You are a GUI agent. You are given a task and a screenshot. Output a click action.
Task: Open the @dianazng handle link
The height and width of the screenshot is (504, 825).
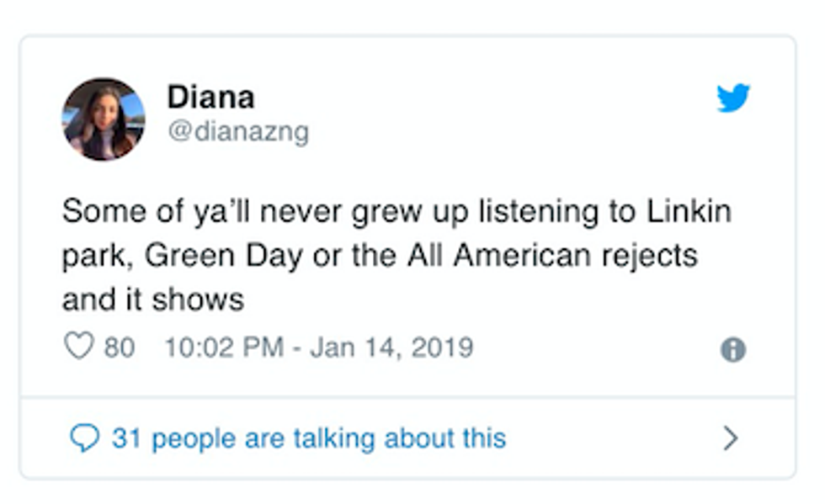pos(238,132)
